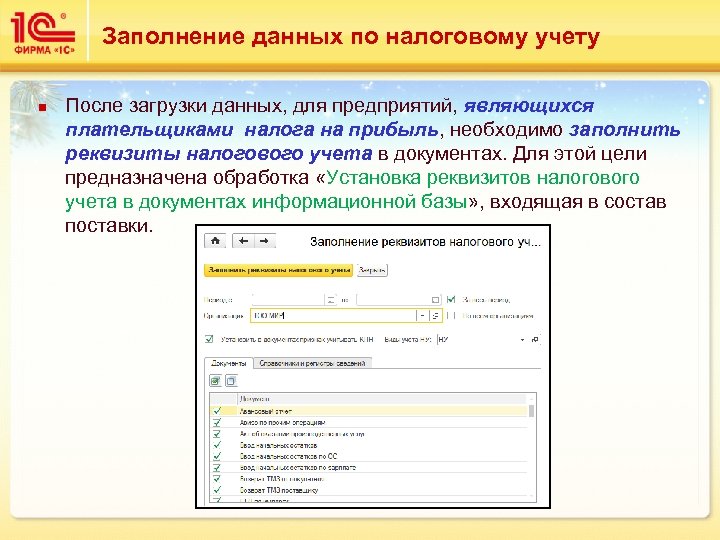Select the Авансовый отчет row text
Viewport: 720px width, 540px height.
(265, 411)
